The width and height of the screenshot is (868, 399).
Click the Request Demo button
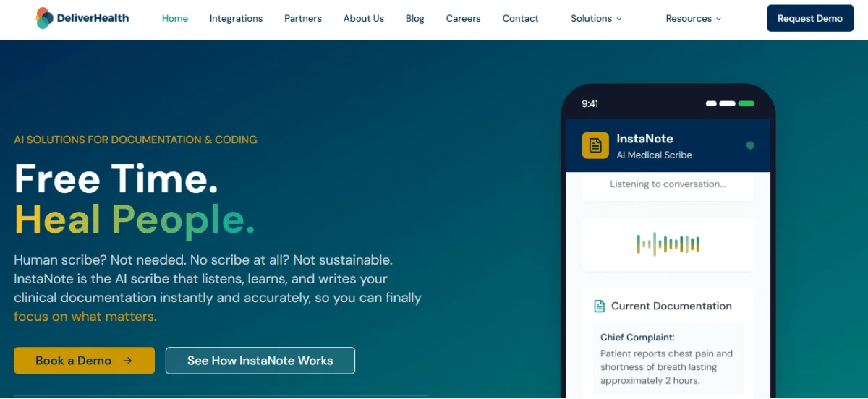coord(810,18)
